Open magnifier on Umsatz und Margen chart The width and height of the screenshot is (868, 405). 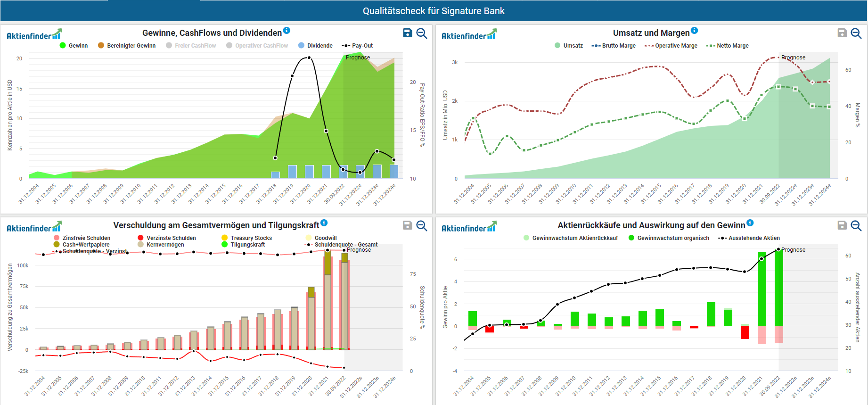pos(856,33)
